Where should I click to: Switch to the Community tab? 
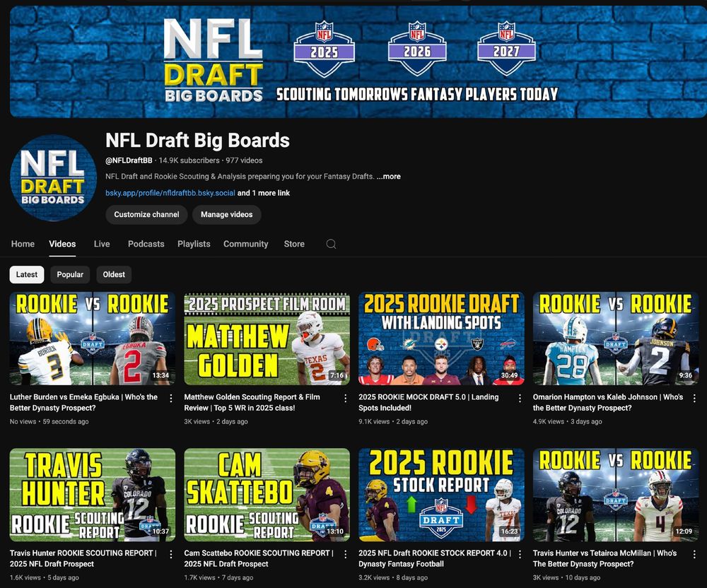tap(246, 244)
